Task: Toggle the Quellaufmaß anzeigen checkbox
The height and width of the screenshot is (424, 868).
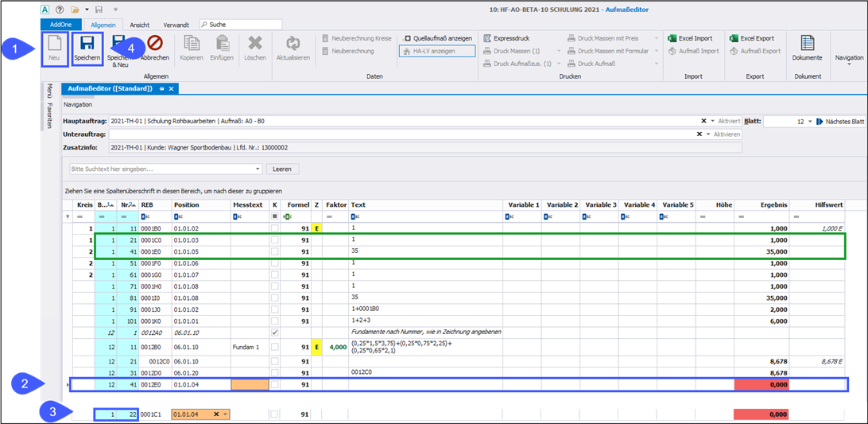Action: tap(408, 38)
